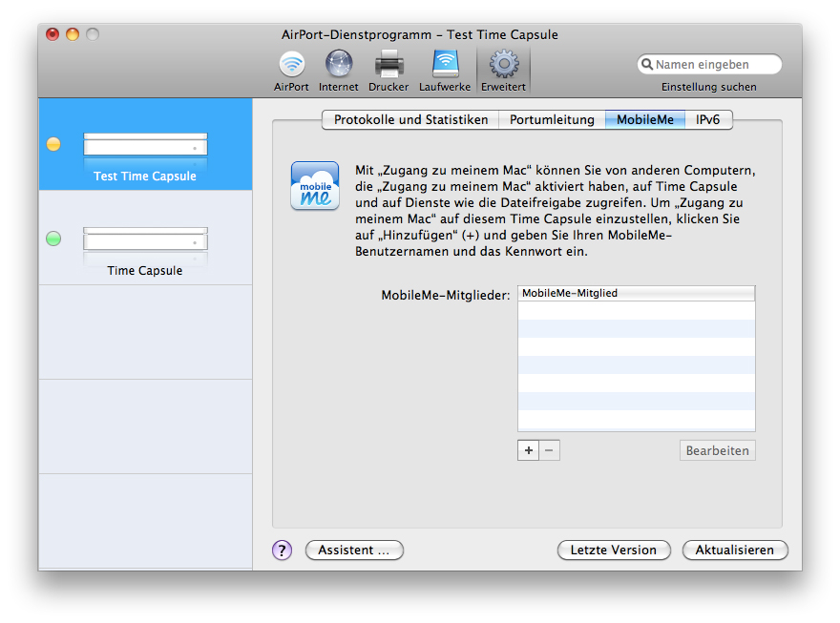The height and width of the screenshot is (623, 840).
Task: Click the Assistent ... button
Action: click(x=354, y=550)
